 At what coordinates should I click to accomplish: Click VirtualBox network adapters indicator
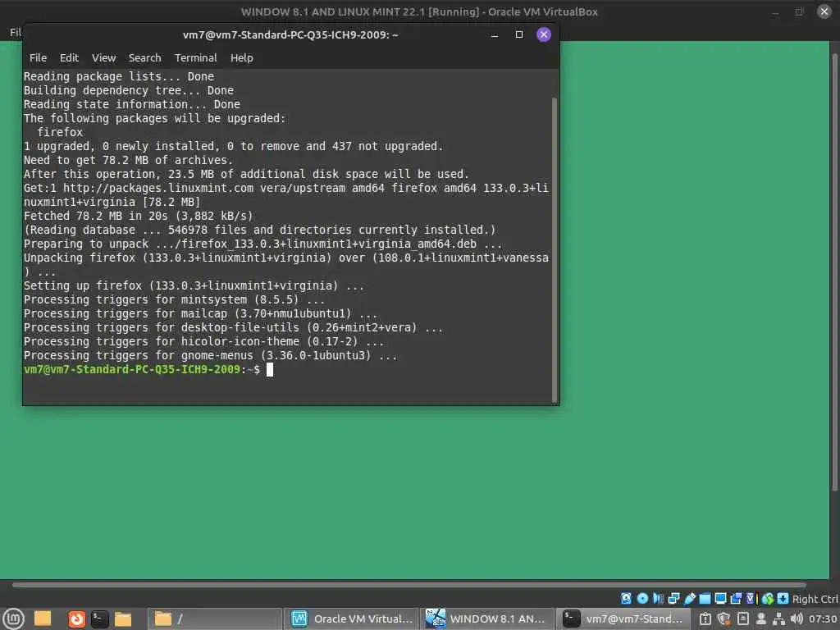(674, 598)
